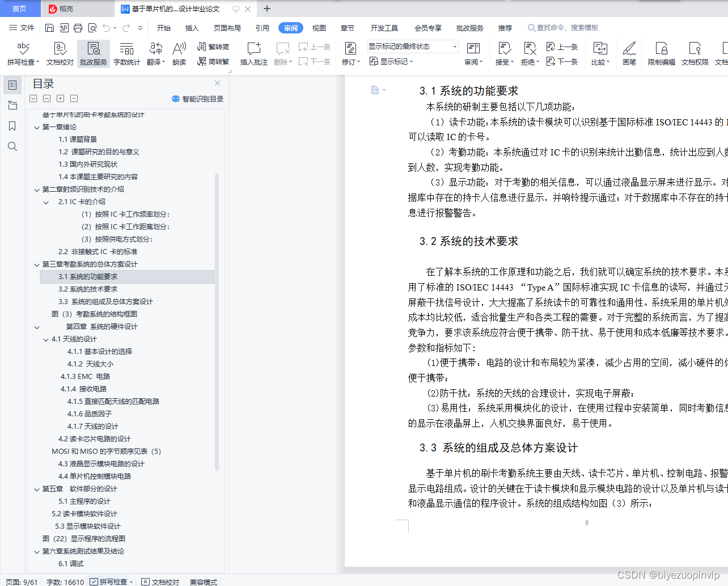Screen dimensions: 728x586
Task: Open the 比较 compare documents tool
Action: coord(600,54)
